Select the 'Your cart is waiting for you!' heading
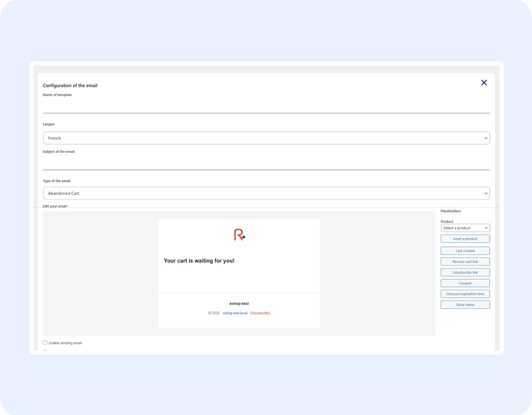 click(x=199, y=261)
